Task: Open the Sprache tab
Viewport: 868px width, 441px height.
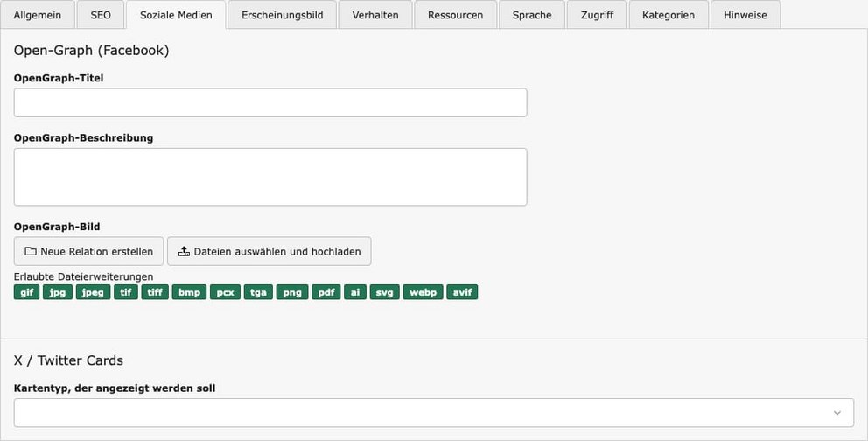Action: (x=532, y=15)
